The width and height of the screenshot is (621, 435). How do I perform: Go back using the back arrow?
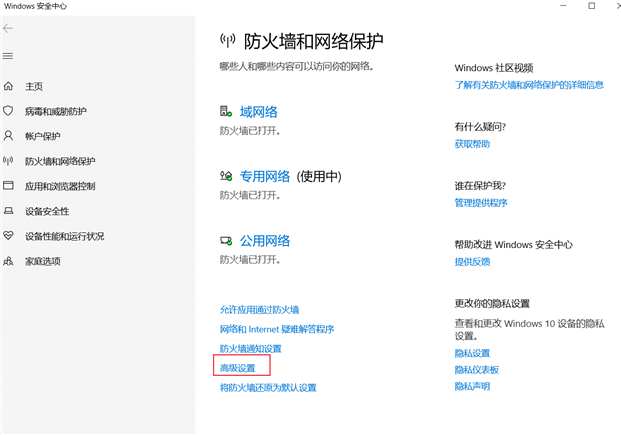pyautogui.click(x=8, y=29)
